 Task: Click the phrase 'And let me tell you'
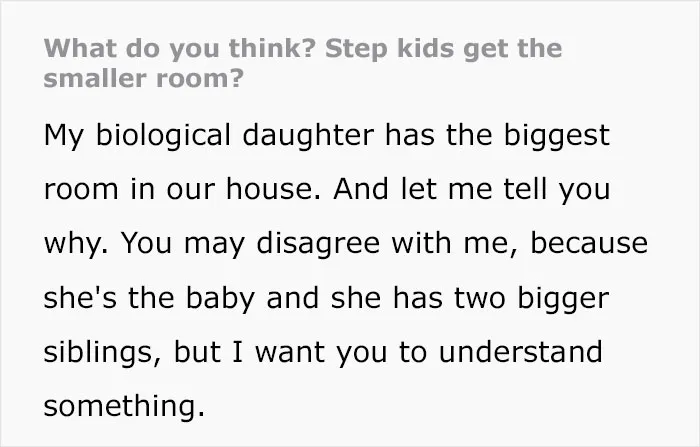(471, 189)
